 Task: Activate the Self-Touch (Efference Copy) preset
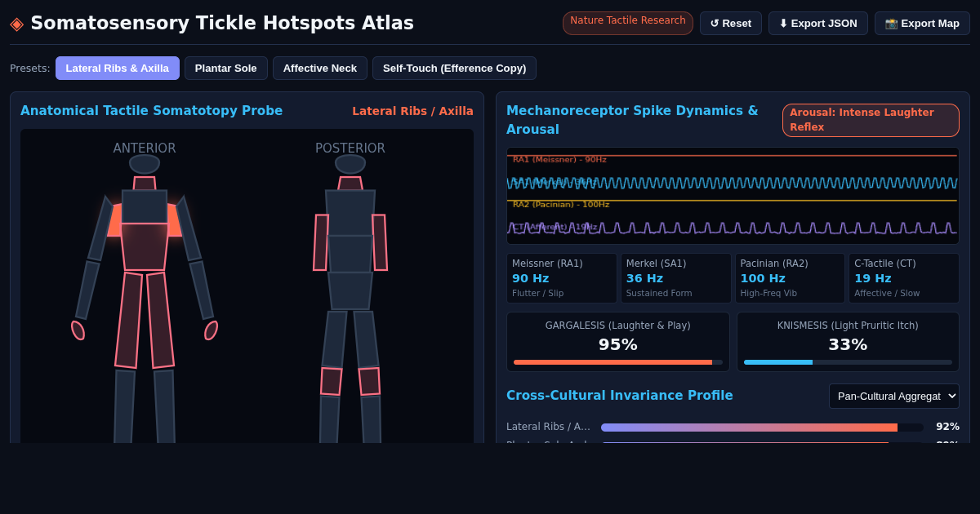coord(454,68)
